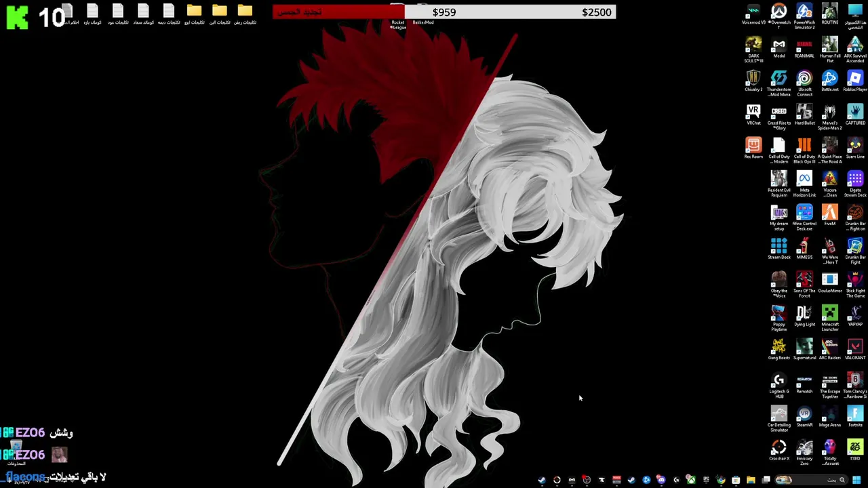The image size is (868, 488).
Task: Open Google Chrome from the taskbar
Action: (721, 480)
